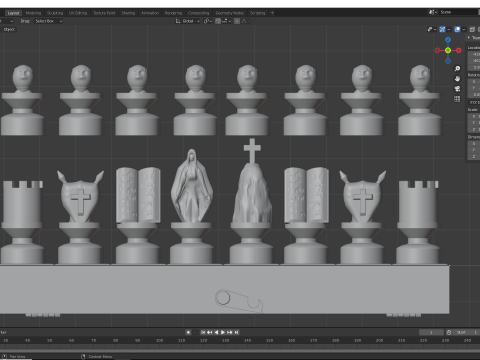The image size is (480, 360).
Task: Open viewport object visibility dropdown
Action: (431, 30)
